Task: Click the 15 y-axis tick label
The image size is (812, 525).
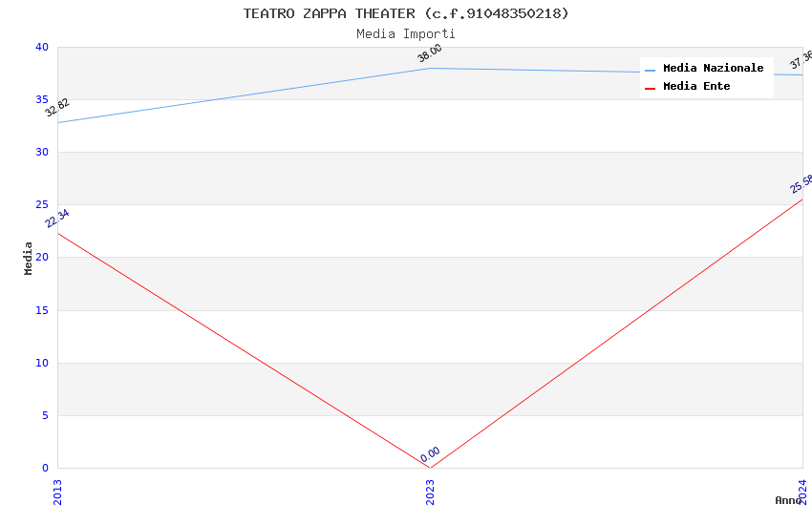Action: click(42, 310)
